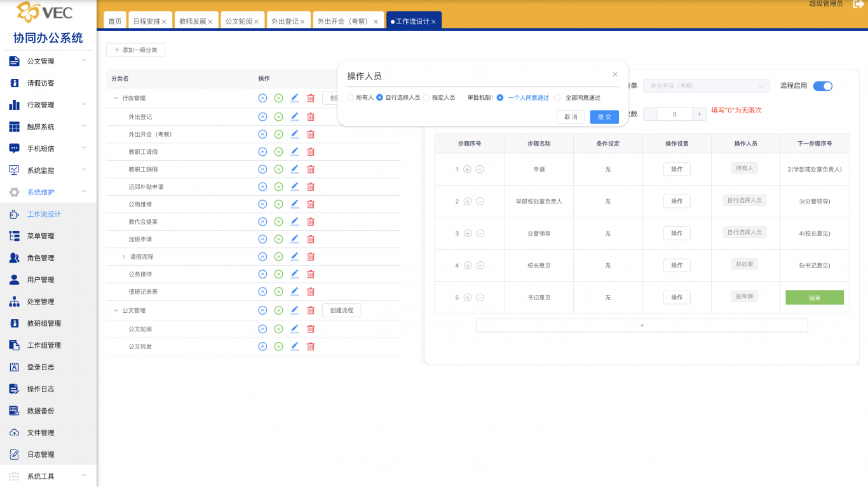The height and width of the screenshot is (487, 868).
Task: Expand the 系统监控 sidebar menu
Action: (x=84, y=170)
